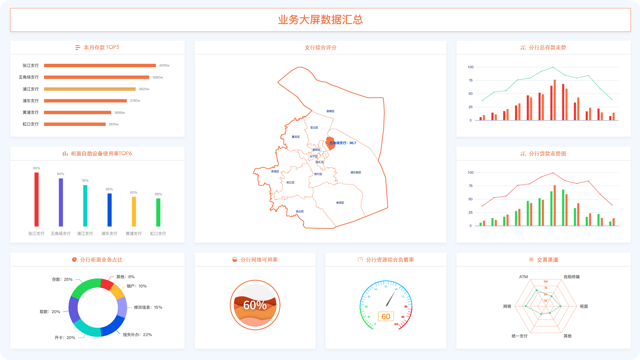Click the channel icon beside 交易渠道
Image resolution: width=640 pixels, height=360 pixels.
531,260
